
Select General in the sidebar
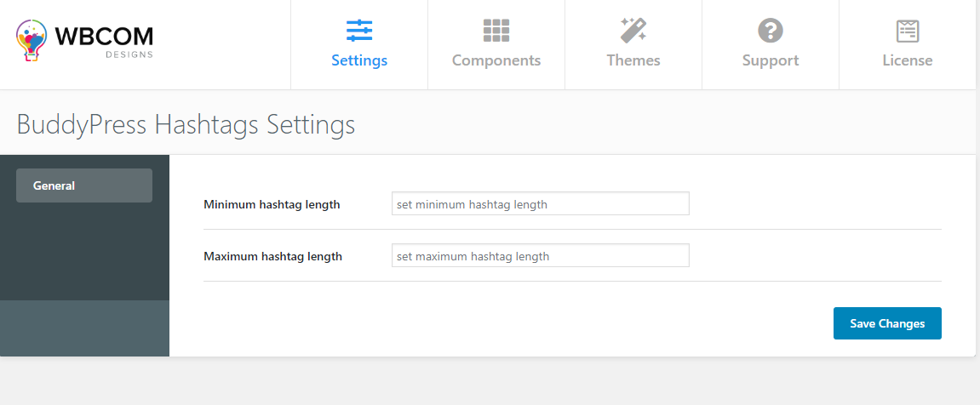pyautogui.click(x=84, y=185)
